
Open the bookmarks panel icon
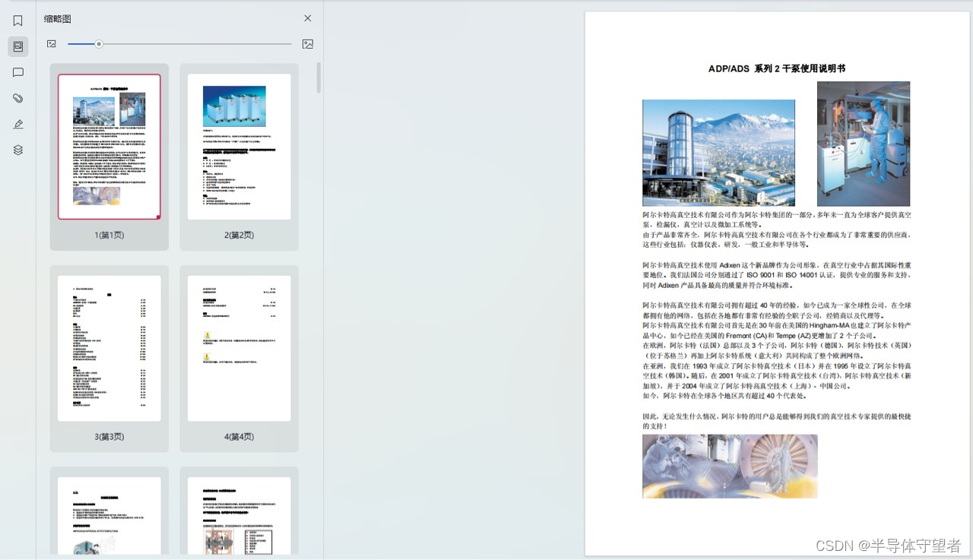click(18, 21)
